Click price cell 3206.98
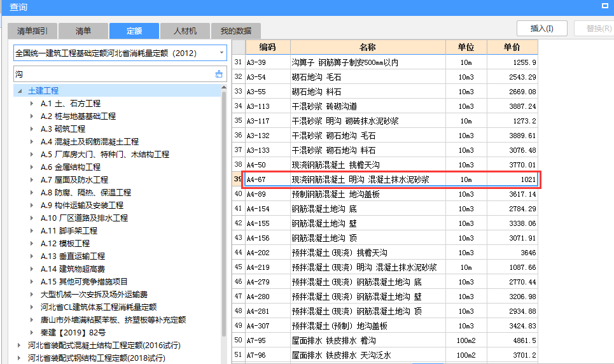The width and height of the screenshot is (614, 364). [x=512, y=297]
